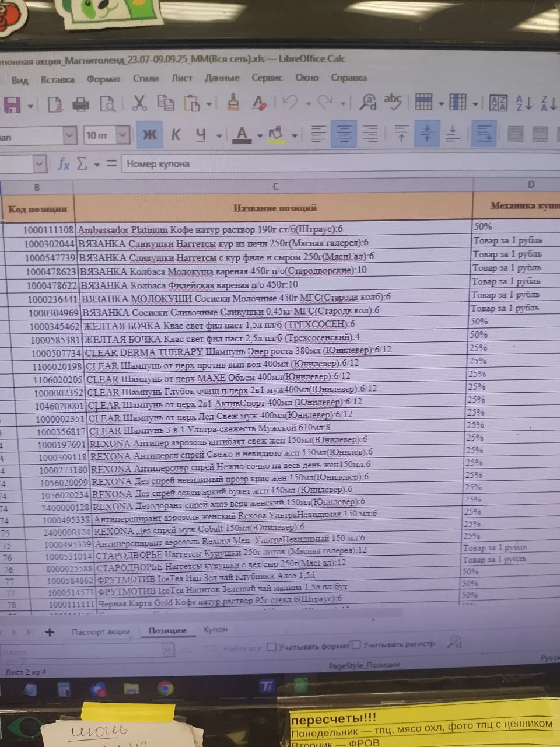Screen dimensions: 560x747
Task: Toggle Underline Ч formatting
Action: click(x=201, y=135)
